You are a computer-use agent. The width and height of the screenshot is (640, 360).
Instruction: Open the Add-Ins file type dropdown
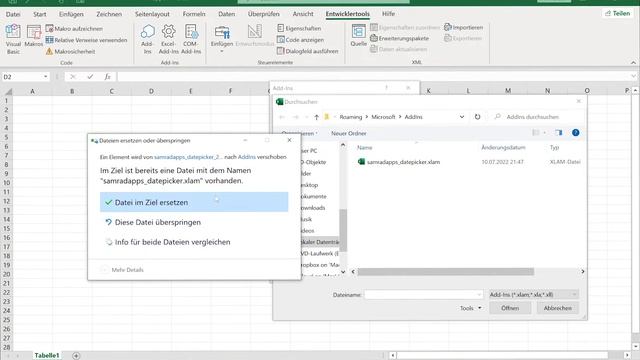[534, 295]
